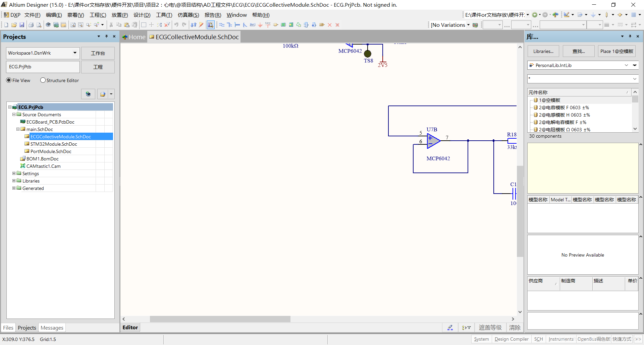
Task: Open the PersonalLib.IntLib library dropdown
Action: pos(626,65)
